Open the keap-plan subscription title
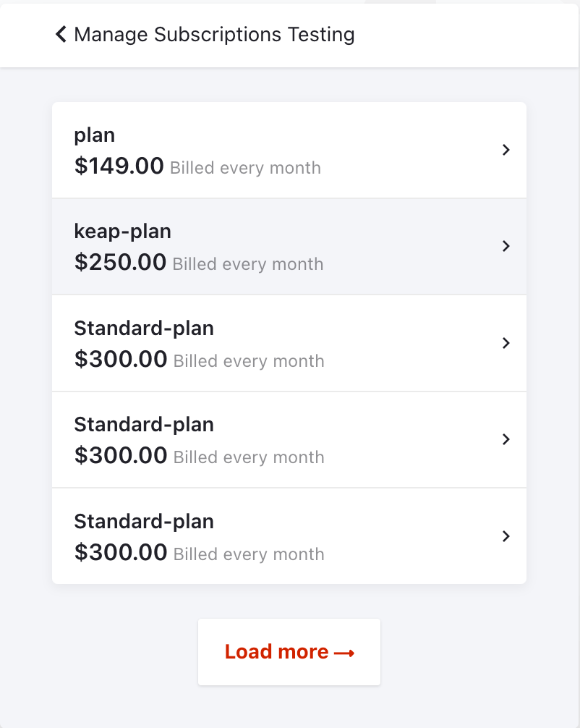Viewport: 580px width, 728px height. 122,232
